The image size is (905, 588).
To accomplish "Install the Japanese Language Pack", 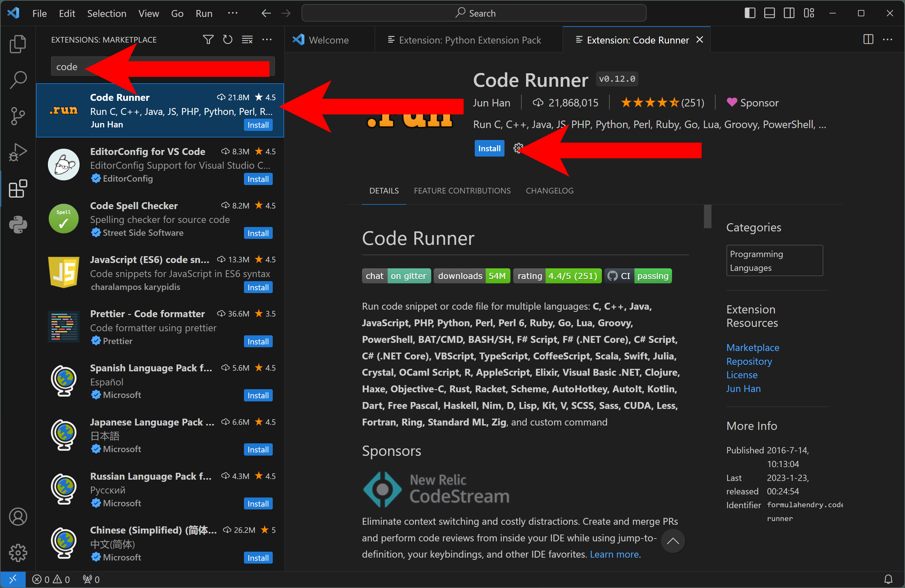I will pyautogui.click(x=258, y=450).
